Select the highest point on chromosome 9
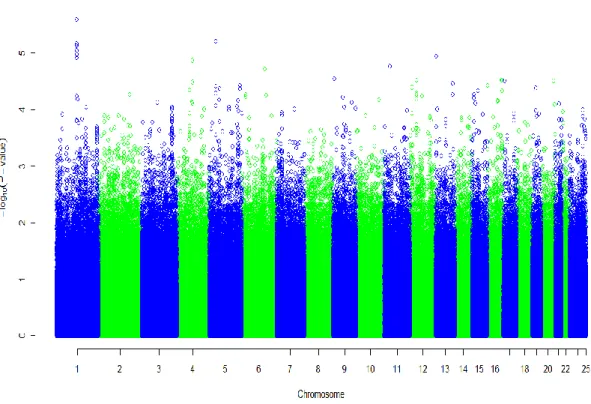This screenshot has height=404, width=591. point(334,78)
